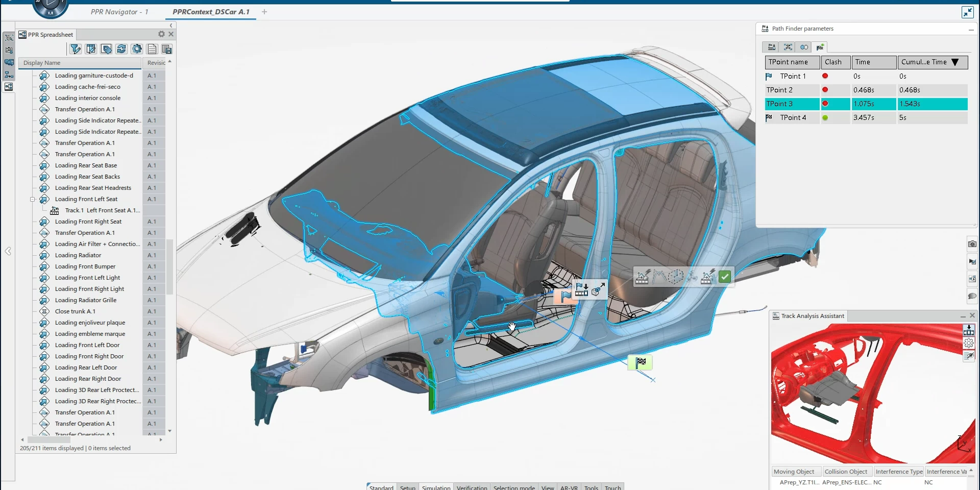This screenshot has height=490, width=980.
Task: Click the Cumulative Time sort arrow
Action: (x=955, y=62)
